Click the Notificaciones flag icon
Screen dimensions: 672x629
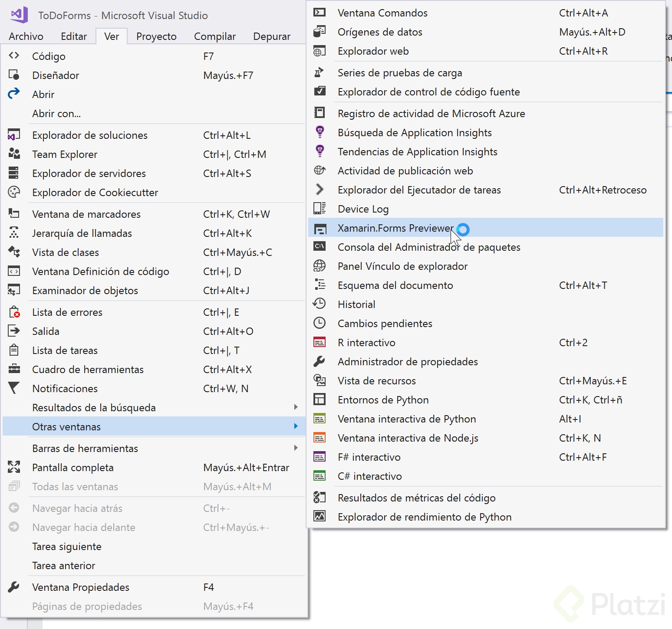[x=14, y=388]
